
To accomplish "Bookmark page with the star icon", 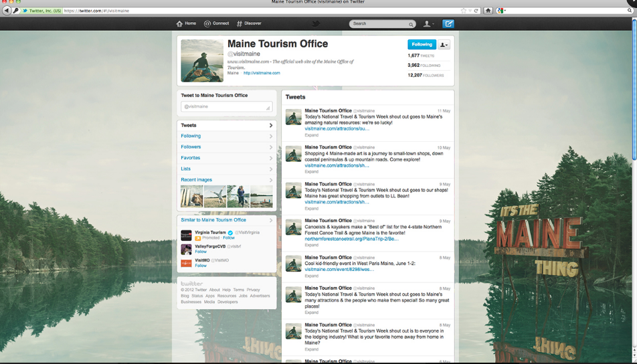I will pyautogui.click(x=464, y=11).
